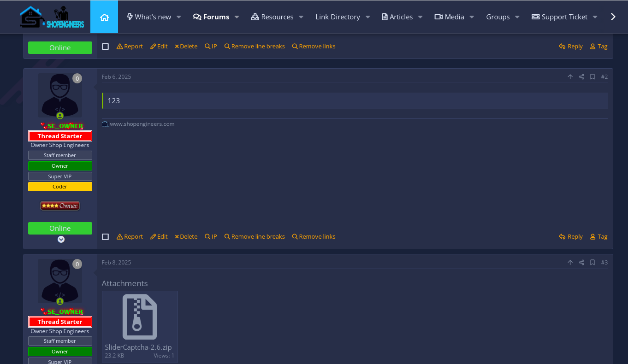
Task: Open post #3 permalink number
Action: point(604,263)
